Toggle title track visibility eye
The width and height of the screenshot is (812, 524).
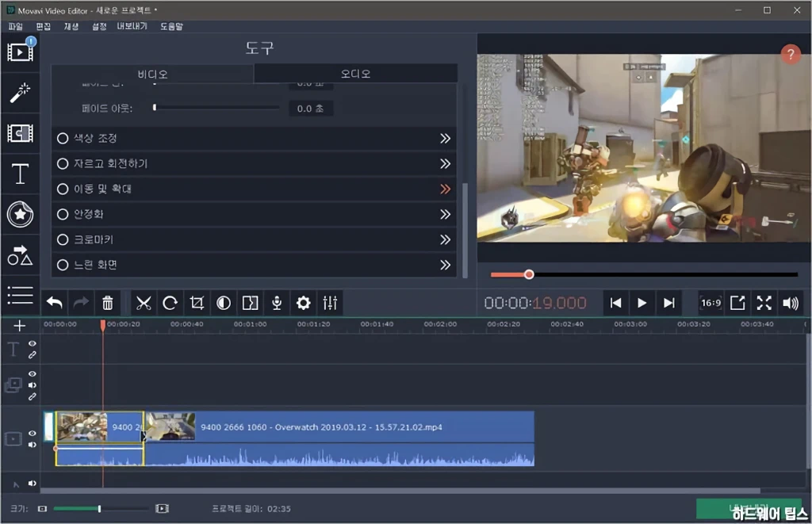click(x=32, y=343)
